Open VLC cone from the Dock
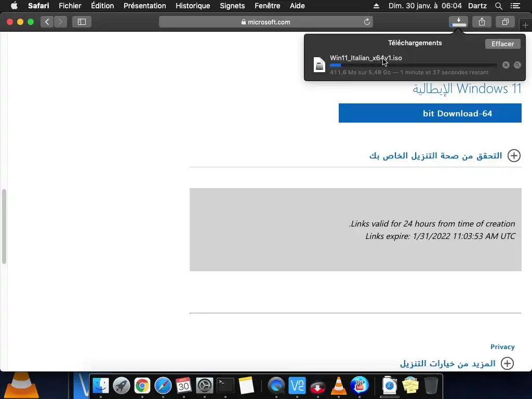 [339, 386]
